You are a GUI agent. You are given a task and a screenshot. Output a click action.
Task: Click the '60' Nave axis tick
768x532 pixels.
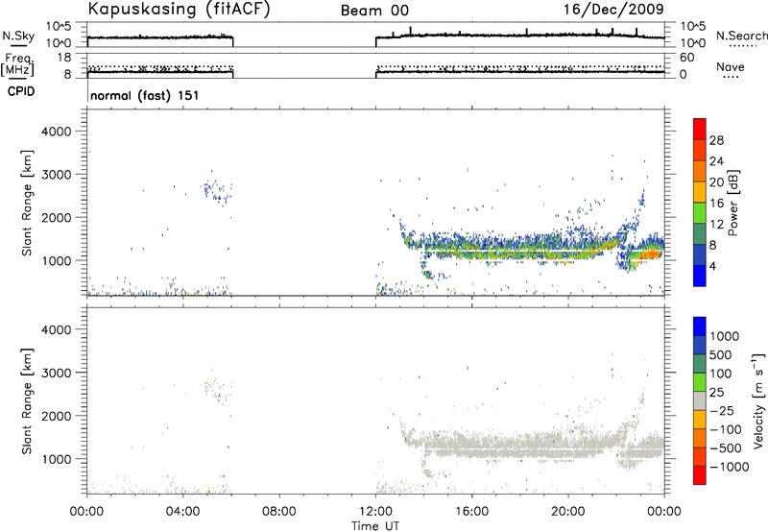(685, 58)
